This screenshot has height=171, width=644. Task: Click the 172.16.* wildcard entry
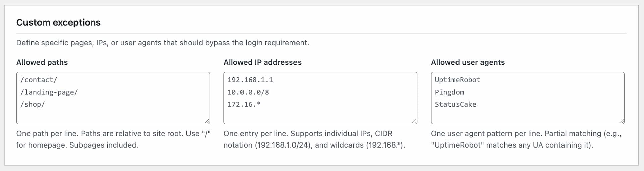click(244, 104)
